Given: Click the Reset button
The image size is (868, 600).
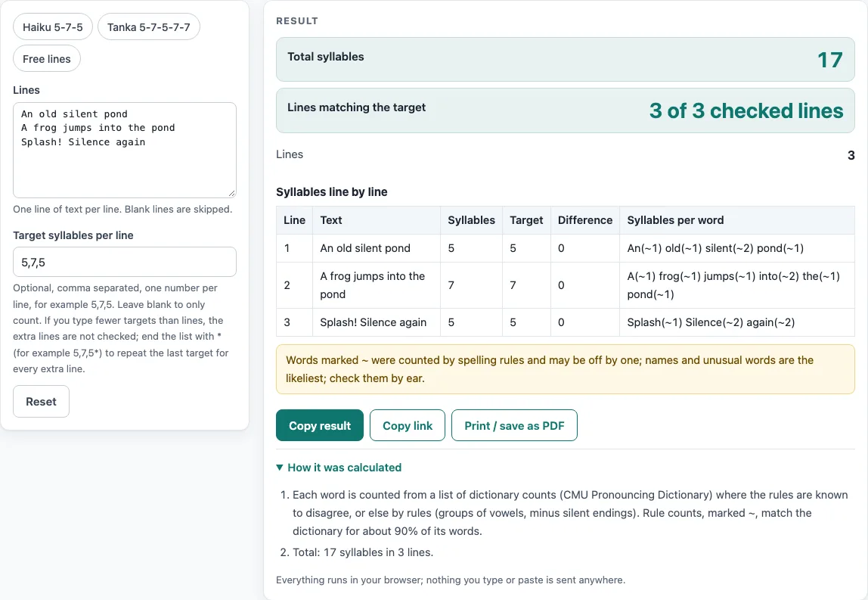Looking at the screenshot, I should pyautogui.click(x=41, y=402).
